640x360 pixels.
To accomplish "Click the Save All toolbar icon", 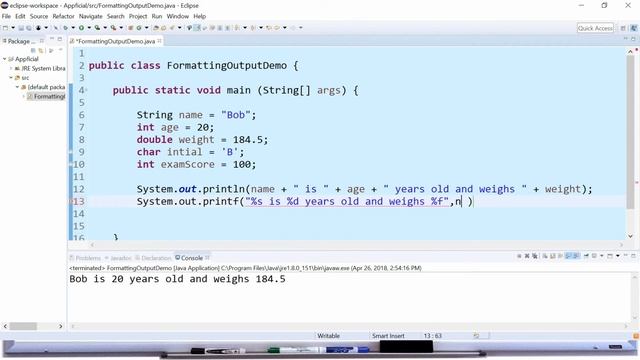I will (x=28, y=28).
